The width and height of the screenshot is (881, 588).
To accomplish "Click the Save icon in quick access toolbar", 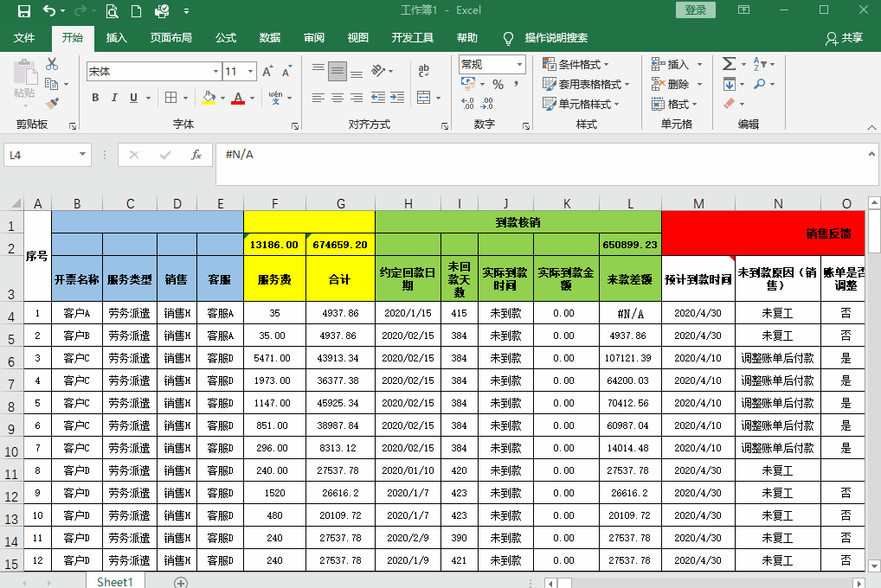I will pyautogui.click(x=23, y=10).
